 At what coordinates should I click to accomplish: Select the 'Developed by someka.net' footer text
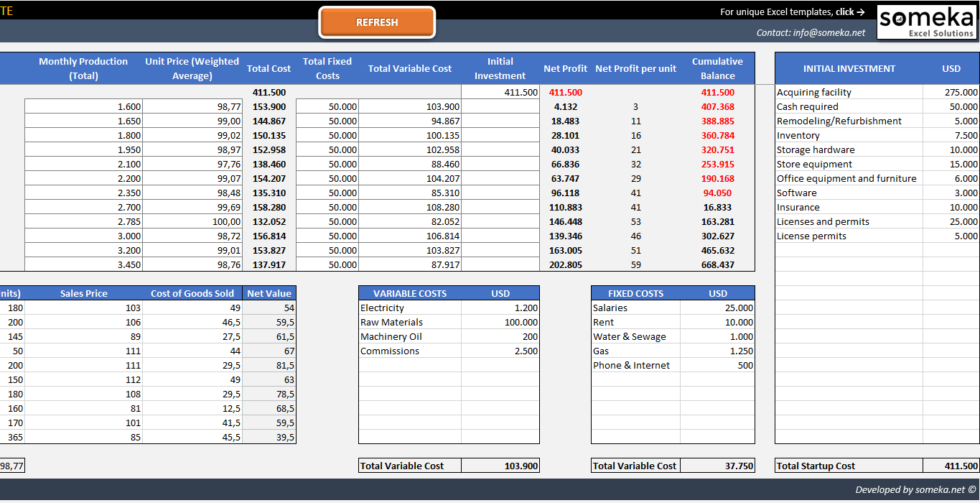click(915, 489)
